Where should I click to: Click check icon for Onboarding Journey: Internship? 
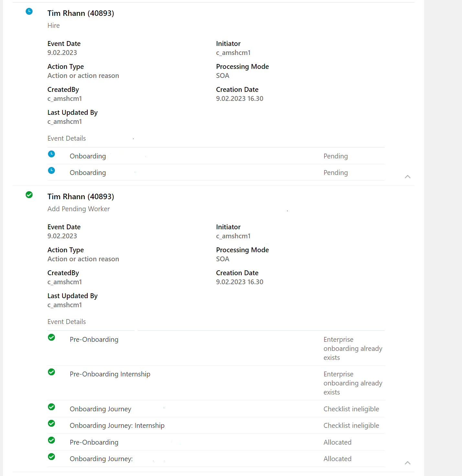point(51,423)
